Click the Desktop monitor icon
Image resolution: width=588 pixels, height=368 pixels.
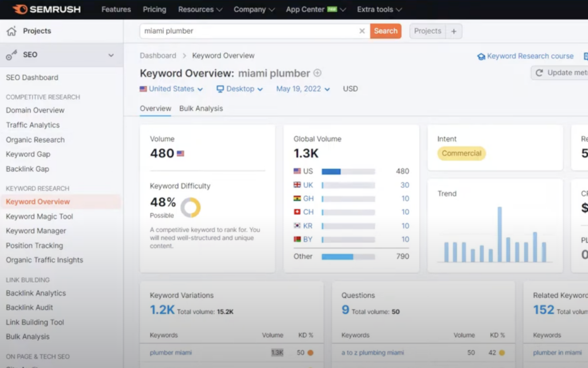[220, 89]
